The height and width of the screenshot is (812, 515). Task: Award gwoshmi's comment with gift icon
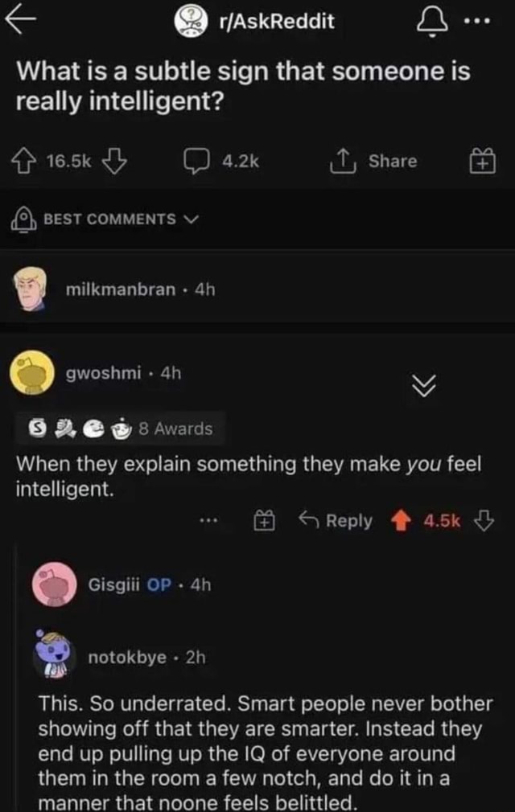point(266,521)
